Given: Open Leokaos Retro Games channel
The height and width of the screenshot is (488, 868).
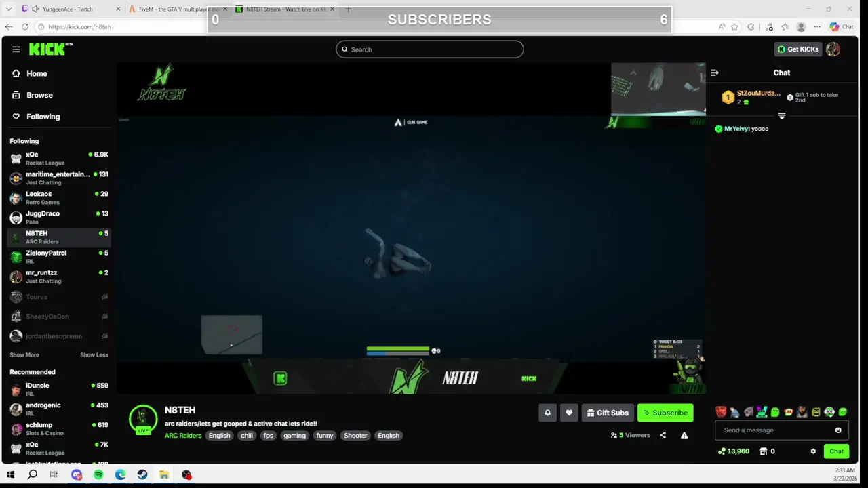Looking at the screenshot, I should coord(59,198).
